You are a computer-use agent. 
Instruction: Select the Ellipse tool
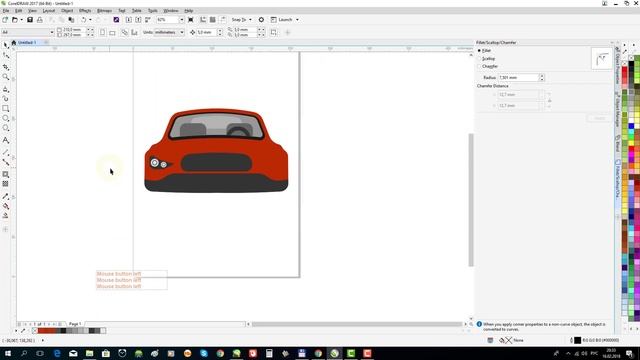pos(6,118)
